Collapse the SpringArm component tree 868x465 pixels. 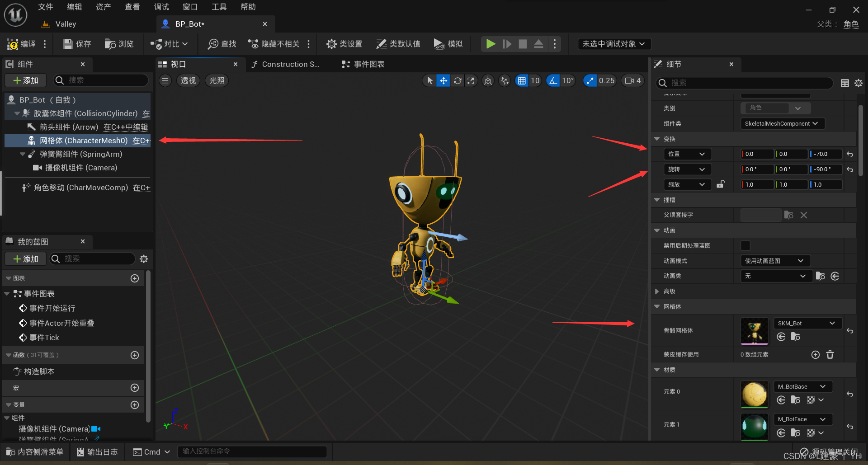pos(22,154)
